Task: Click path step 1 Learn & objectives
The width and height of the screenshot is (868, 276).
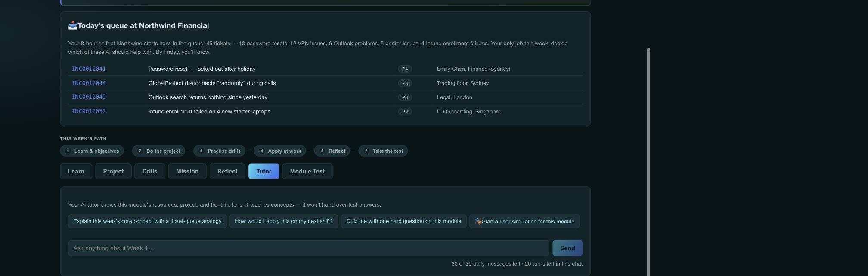Action: tap(92, 151)
